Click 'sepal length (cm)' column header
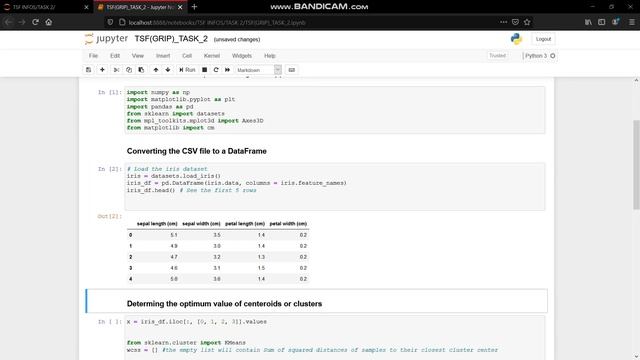The width and height of the screenshot is (640, 360). [157, 224]
